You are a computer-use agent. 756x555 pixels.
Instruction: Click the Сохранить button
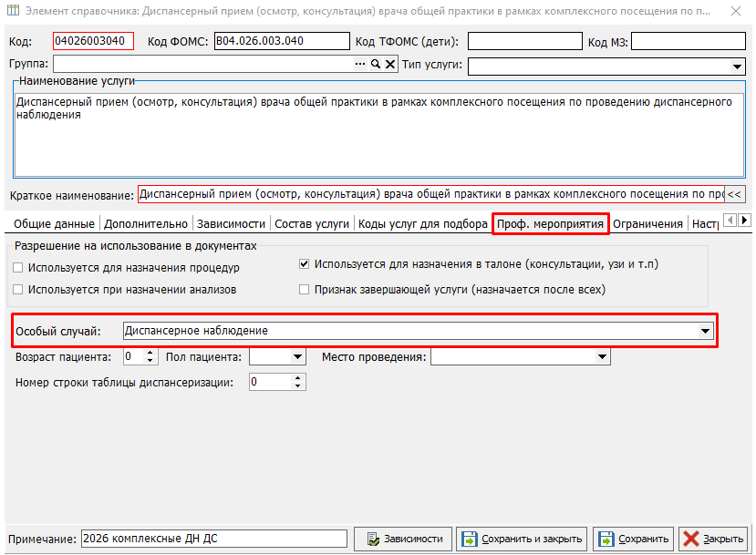pyautogui.click(x=633, y=539)
